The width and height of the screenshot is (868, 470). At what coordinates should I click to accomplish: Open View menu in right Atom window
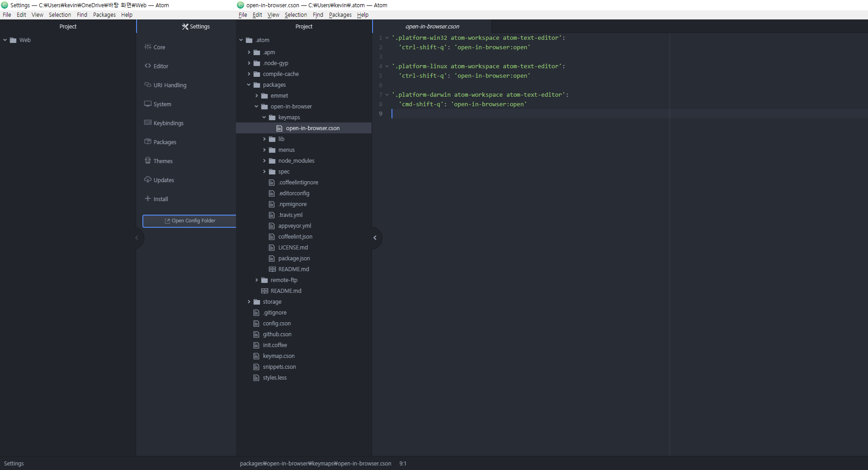click(x=274, y=15)
